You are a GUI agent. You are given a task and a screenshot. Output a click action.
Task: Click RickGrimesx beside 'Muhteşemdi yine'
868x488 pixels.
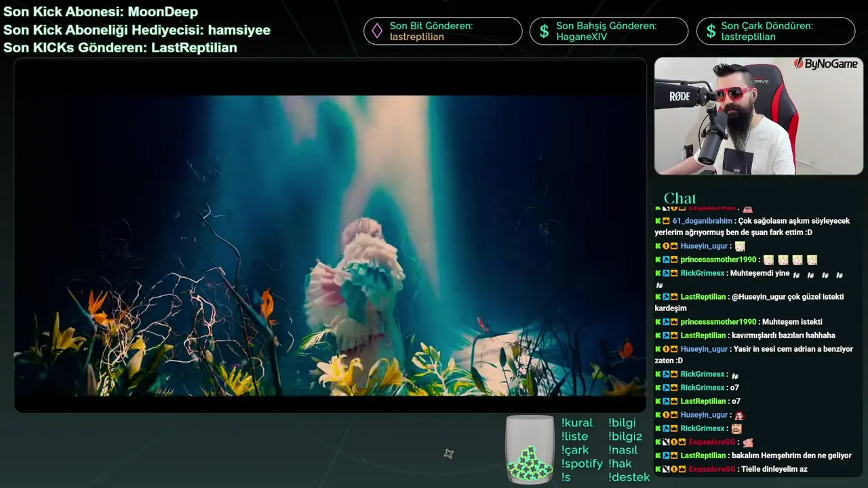click(703, 273)
